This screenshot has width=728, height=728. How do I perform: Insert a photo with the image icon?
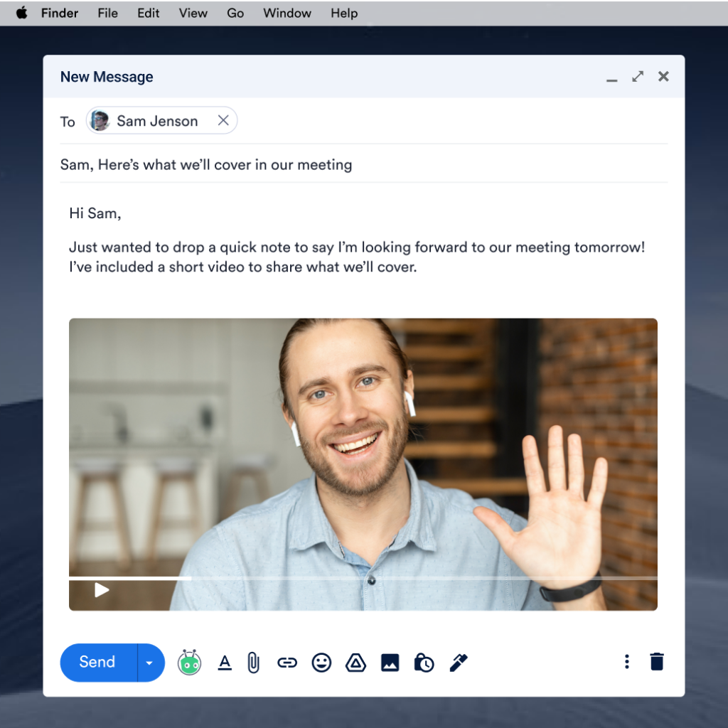coord(390,663)
